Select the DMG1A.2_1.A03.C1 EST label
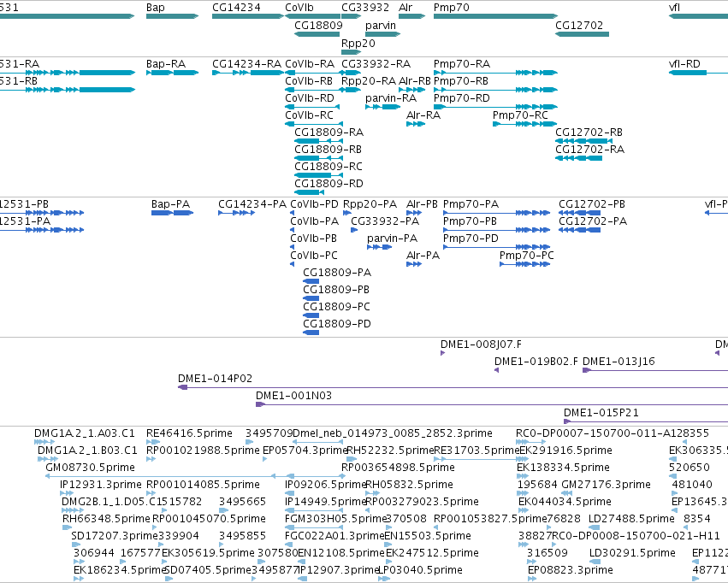The width and height of the screenshot is (728, 583). point(85,433)
